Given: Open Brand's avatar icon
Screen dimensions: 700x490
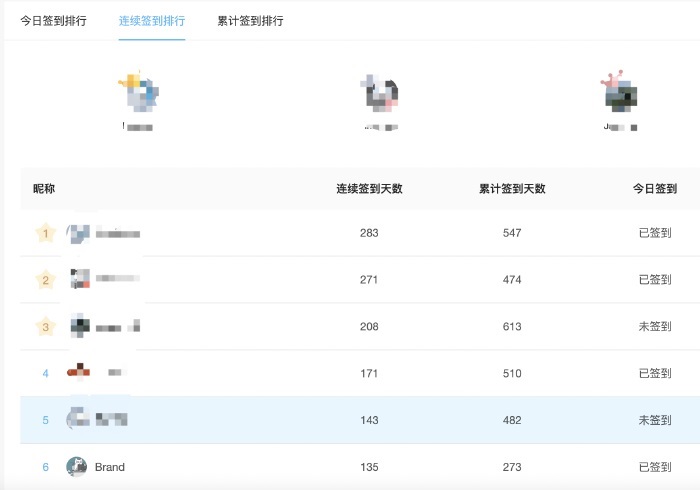Looking at the screenshot, I should click(x=77, y=467).
